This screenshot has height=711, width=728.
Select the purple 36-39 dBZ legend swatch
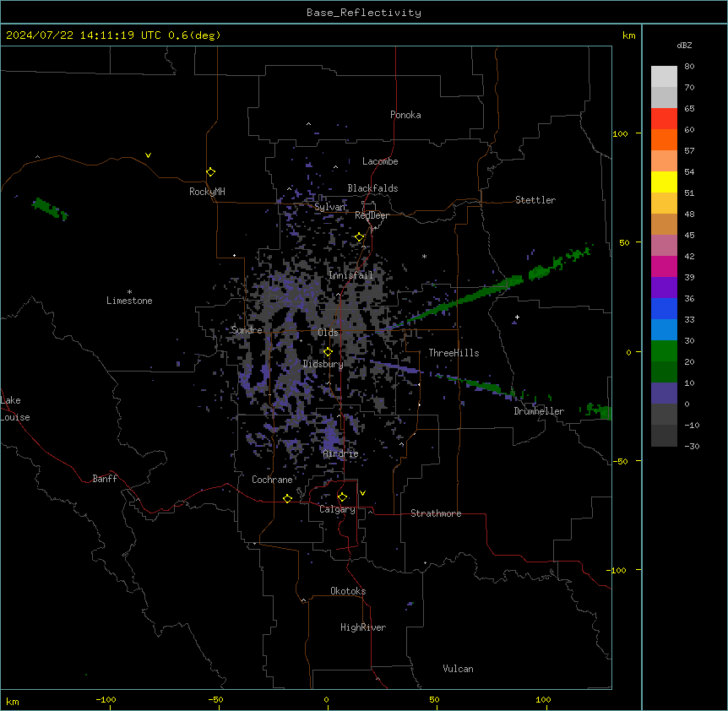click(x=664, y=288)
